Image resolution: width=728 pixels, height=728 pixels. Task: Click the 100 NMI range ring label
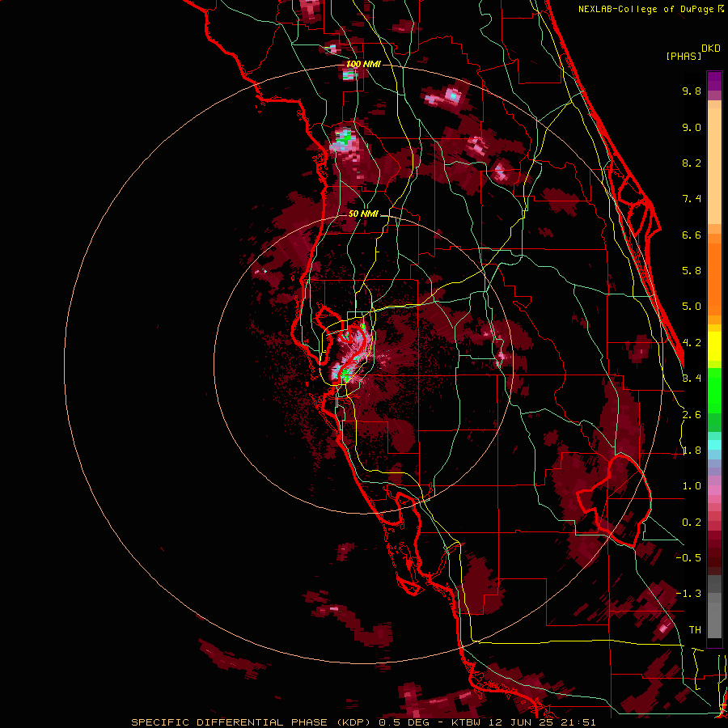point(363,64)
